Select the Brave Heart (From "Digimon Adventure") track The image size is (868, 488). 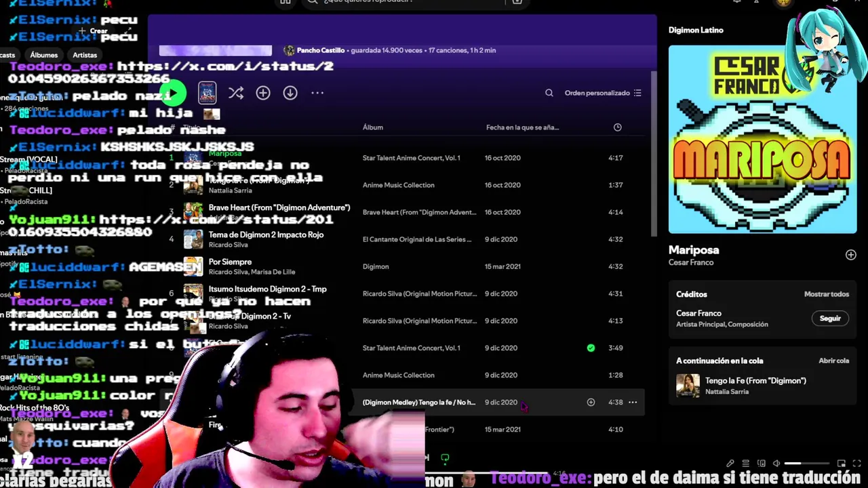(x=279, y=207)
